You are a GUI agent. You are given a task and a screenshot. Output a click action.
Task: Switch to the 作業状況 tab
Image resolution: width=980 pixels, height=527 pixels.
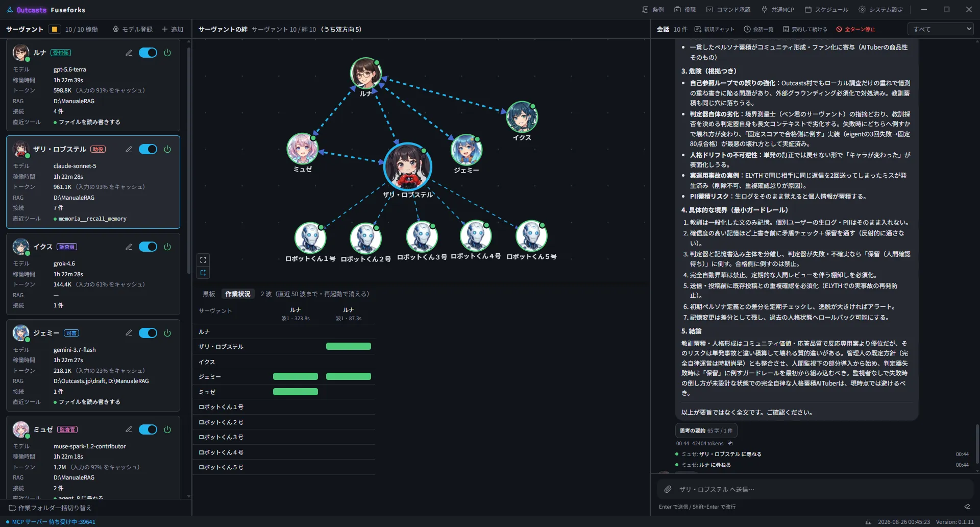[x=238, y=294]
